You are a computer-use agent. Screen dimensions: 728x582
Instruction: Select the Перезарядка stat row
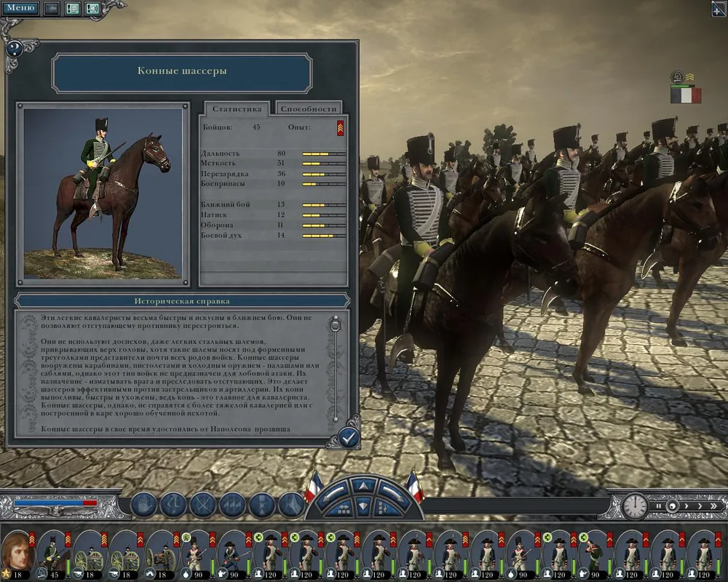coord(273,174)
